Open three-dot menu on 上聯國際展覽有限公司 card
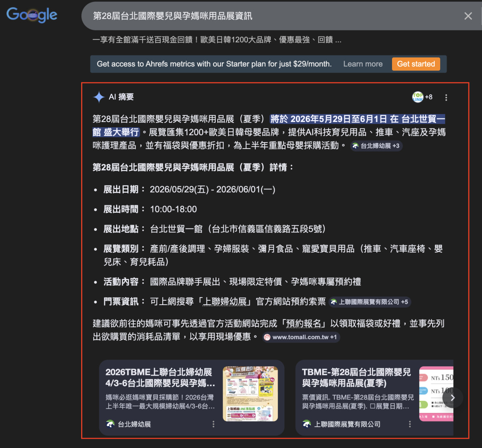The width and height of the screenshot is (482, 448). (410, 424)
